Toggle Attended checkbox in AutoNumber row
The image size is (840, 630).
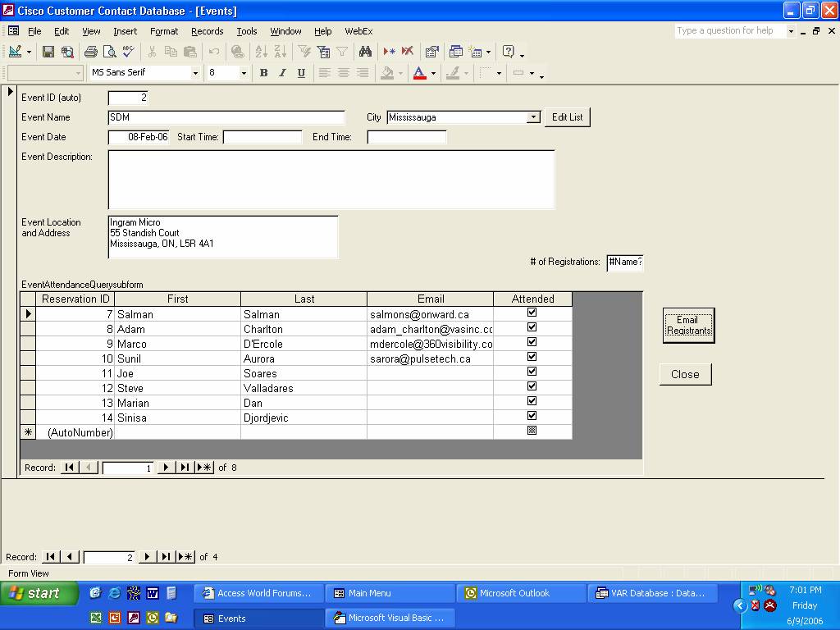click(x=532, y=430)
